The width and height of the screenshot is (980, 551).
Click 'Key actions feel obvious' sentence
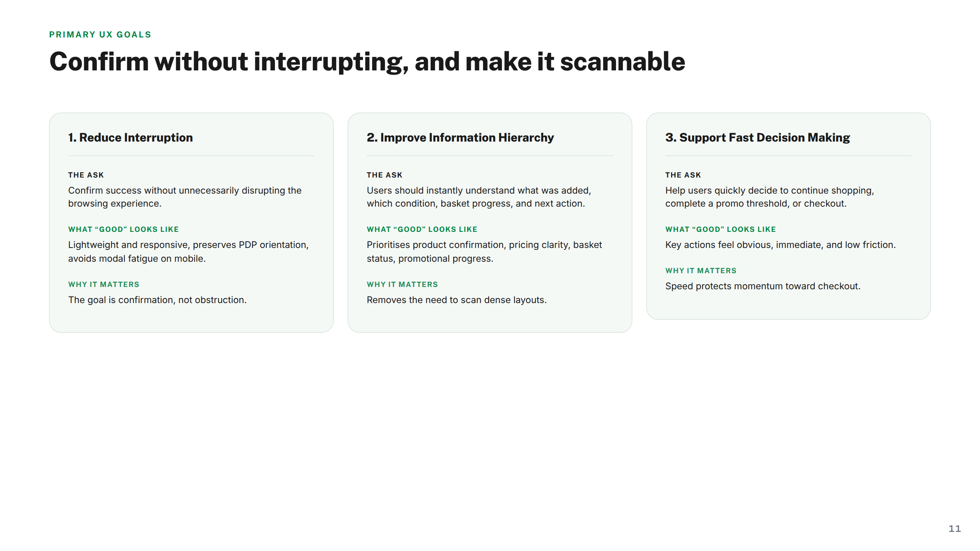(780, 245)
